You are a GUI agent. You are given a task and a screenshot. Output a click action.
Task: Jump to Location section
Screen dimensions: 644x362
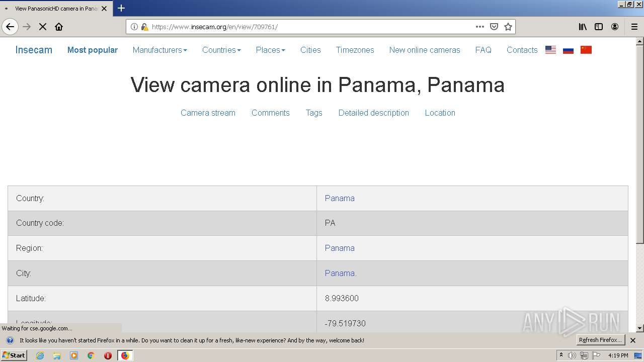click(x=440, y=113)
